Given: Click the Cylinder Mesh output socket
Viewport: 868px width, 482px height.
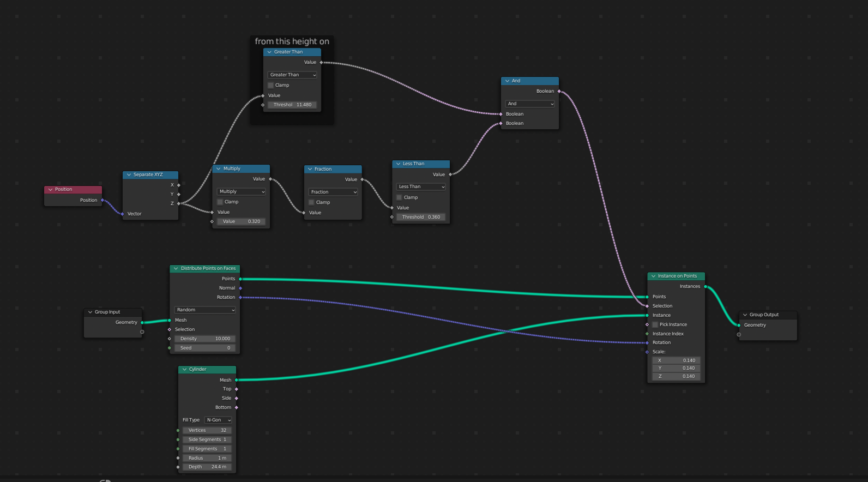Looking at the screenshot, I should tap(237, 381).
